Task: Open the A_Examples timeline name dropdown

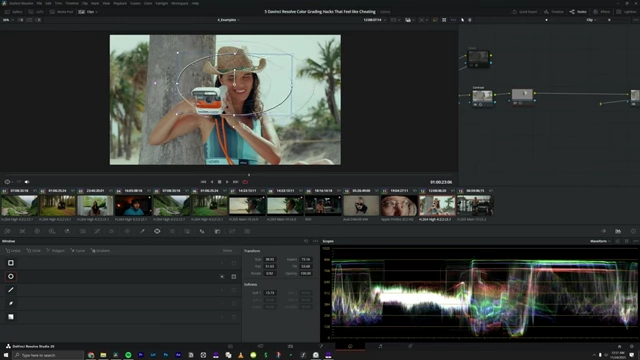Action: point(228,20)
